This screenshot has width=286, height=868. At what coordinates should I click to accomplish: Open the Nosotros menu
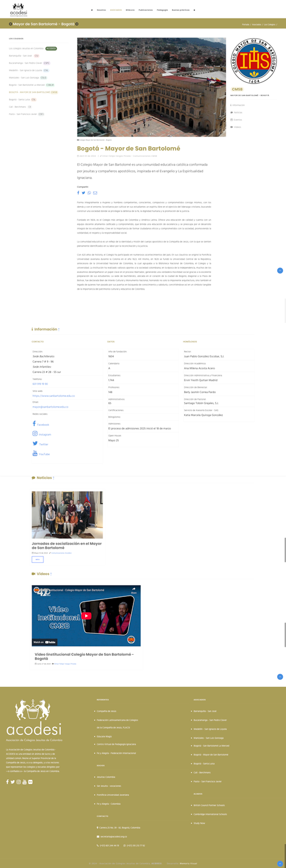[x=101, y=10]
